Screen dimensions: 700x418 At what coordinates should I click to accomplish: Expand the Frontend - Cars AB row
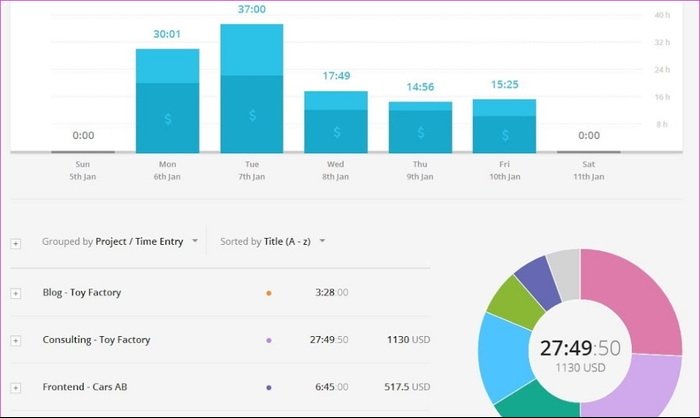click(x=15, y=388)
